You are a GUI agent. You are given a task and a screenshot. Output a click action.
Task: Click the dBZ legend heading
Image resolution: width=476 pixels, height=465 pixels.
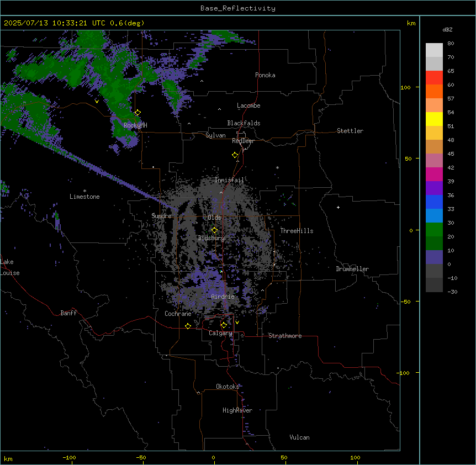[x=447, y=30]
